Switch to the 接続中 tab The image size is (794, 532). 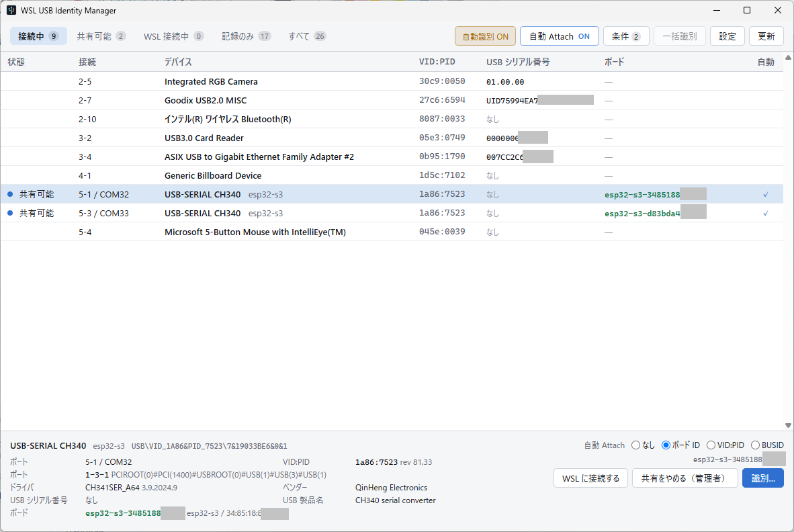coord(38,36)
